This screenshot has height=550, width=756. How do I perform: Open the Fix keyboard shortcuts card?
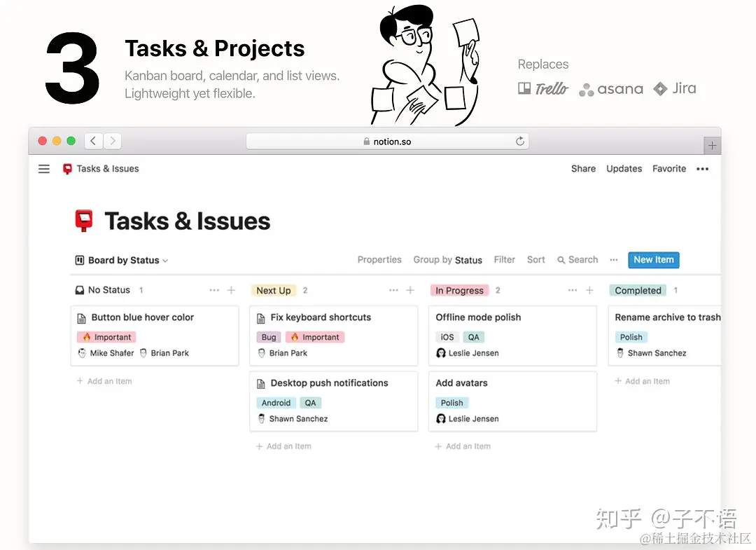[334, 336]
